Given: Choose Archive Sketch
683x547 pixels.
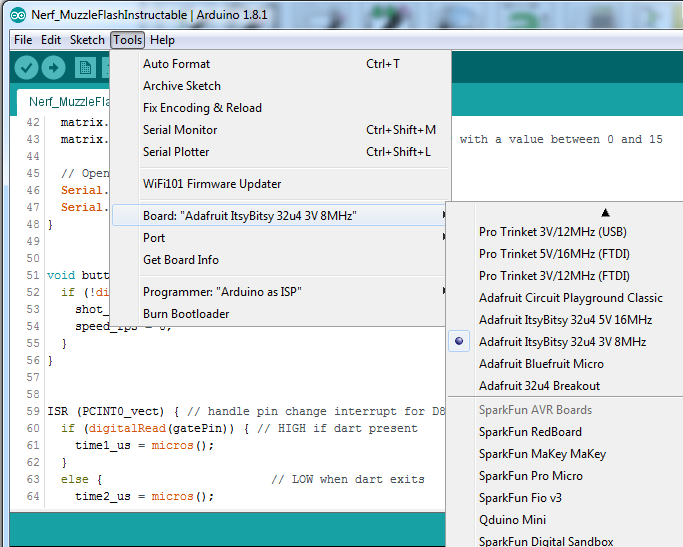Looking at the screenshot, I should tap(281, 86).
